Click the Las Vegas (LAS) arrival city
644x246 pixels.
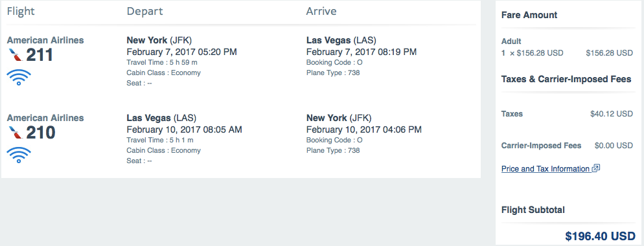[x=341, y=40]
